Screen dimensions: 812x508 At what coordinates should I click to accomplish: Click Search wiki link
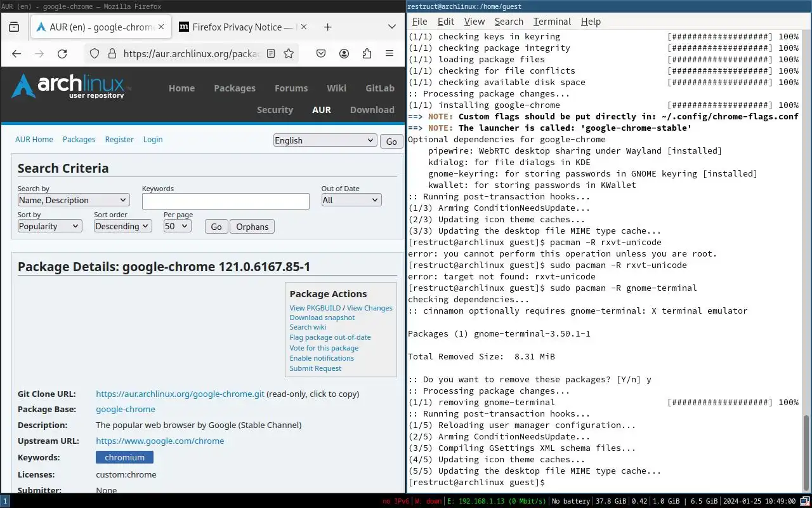[x=308, y=327]
